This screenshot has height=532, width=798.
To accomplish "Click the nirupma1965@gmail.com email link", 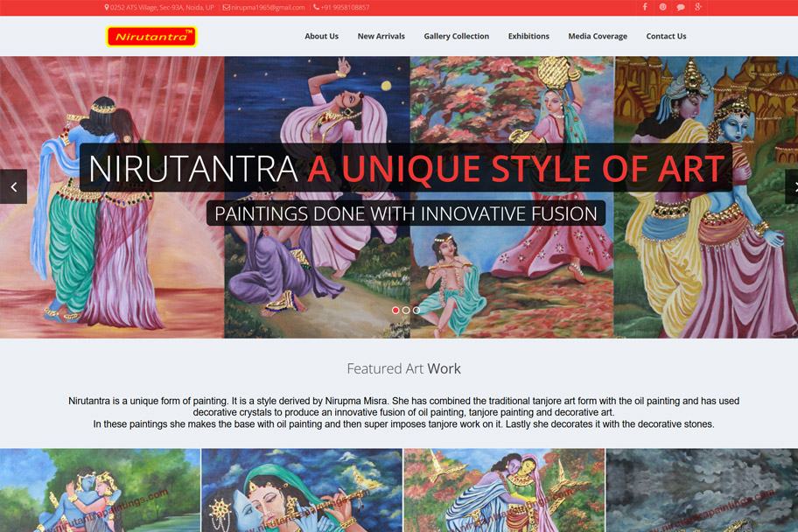I will [x=268, y=7].
